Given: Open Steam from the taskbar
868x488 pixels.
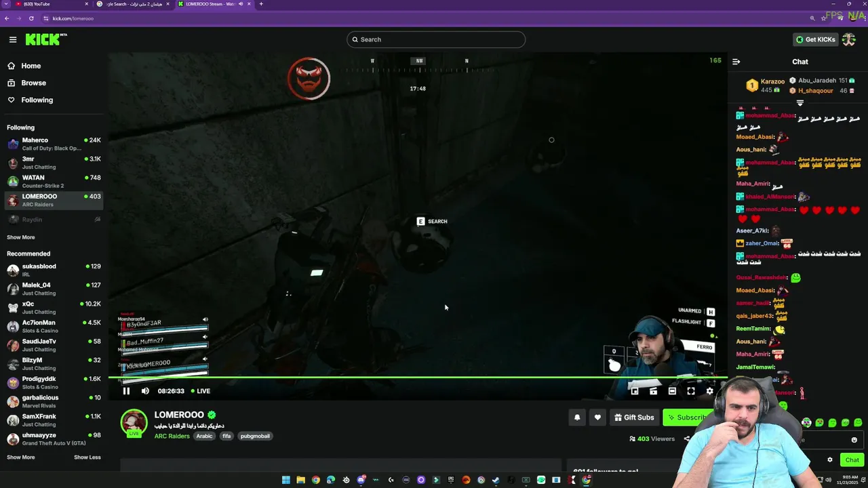Looking at the screenshot, I should pyautogui.click(x=496, y=480).
